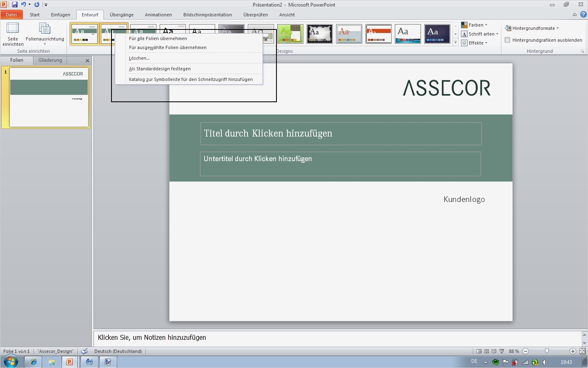Open Windows Explorer folder icon in the taskbar

click(52, 362)
